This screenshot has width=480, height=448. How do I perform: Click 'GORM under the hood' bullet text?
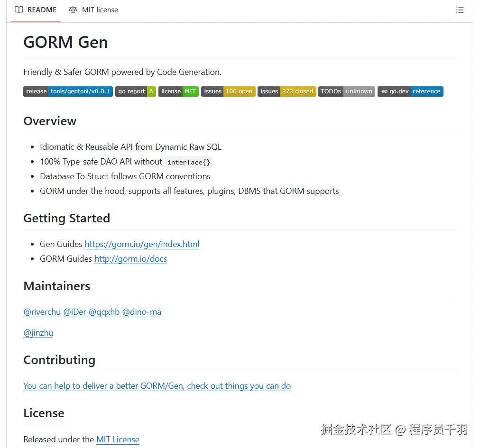tap(189, 191)
